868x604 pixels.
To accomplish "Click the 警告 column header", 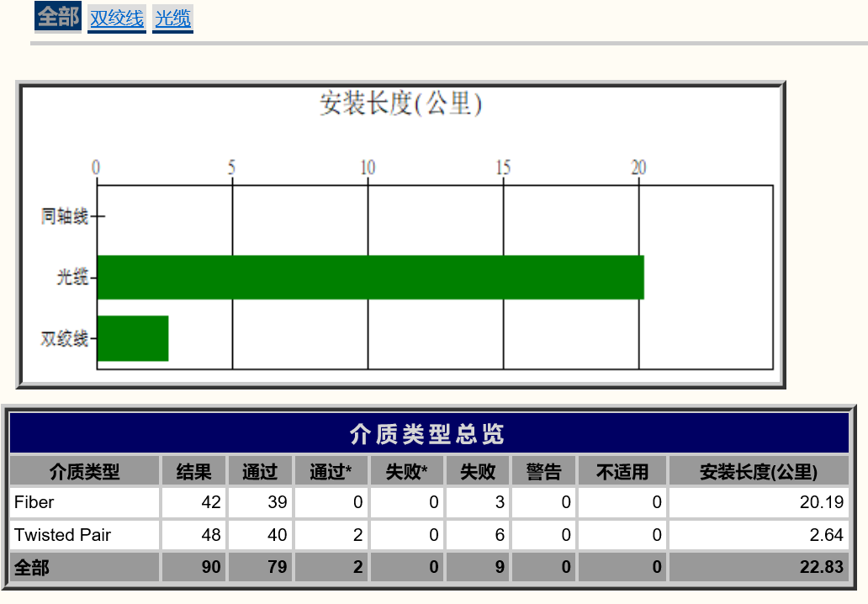I will [x=543, y=471].
